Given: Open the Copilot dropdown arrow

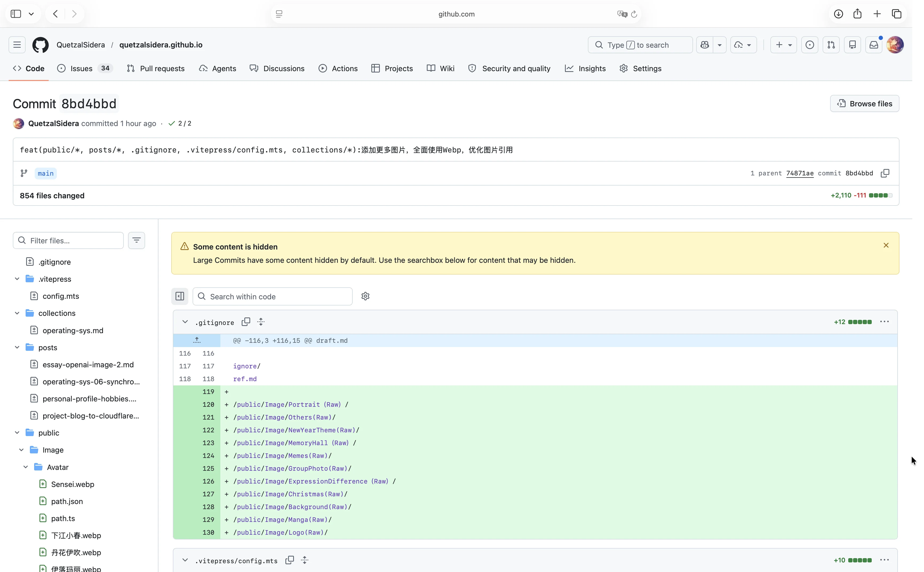Looking at the screenshot, I should pyautogui.click(x=720, y=45).
